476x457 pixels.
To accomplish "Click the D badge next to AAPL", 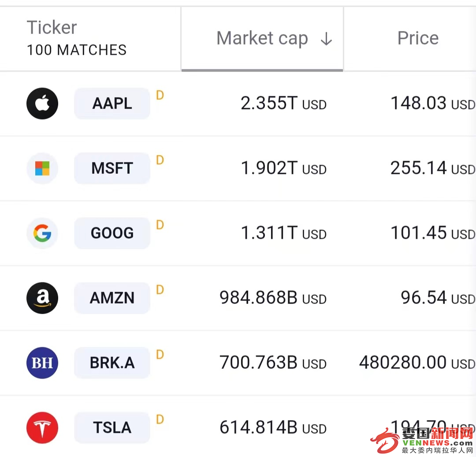I will 160,95.
